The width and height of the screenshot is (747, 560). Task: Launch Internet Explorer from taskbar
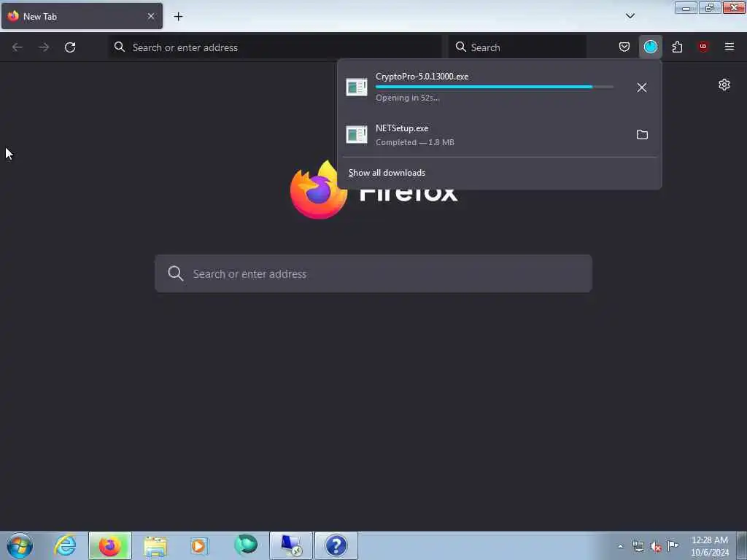point(65,545)
